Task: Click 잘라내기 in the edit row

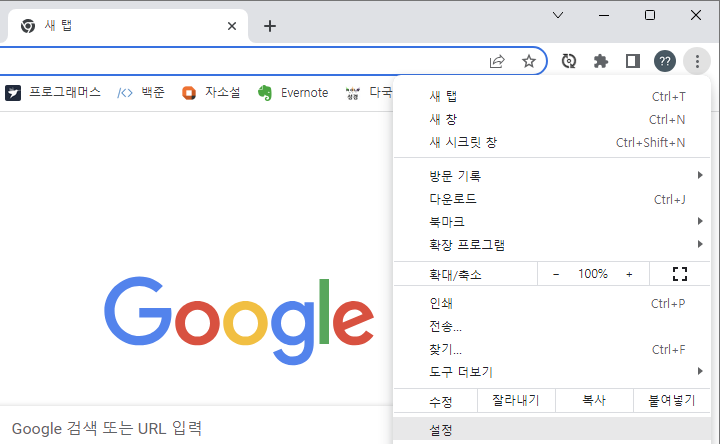Action: pos(516,400)
